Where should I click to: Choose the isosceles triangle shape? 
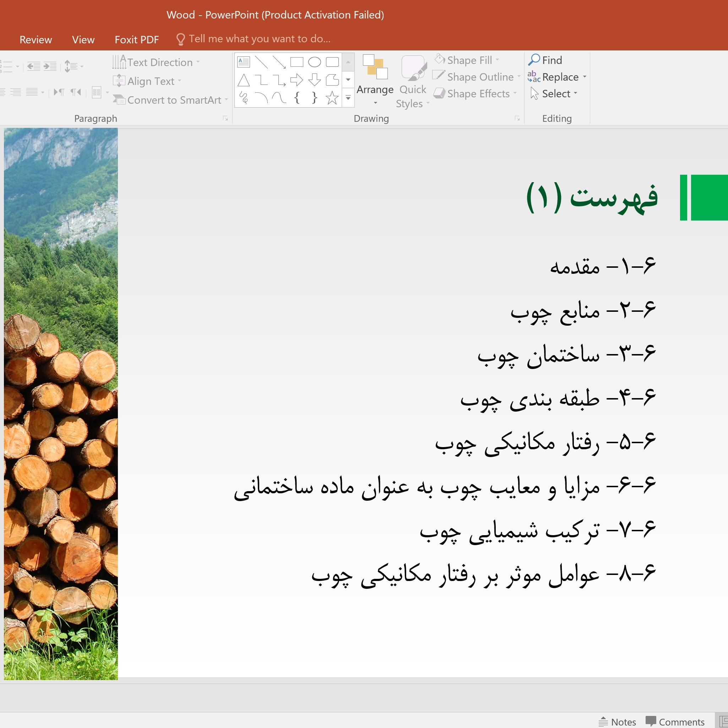pos(243,80)
